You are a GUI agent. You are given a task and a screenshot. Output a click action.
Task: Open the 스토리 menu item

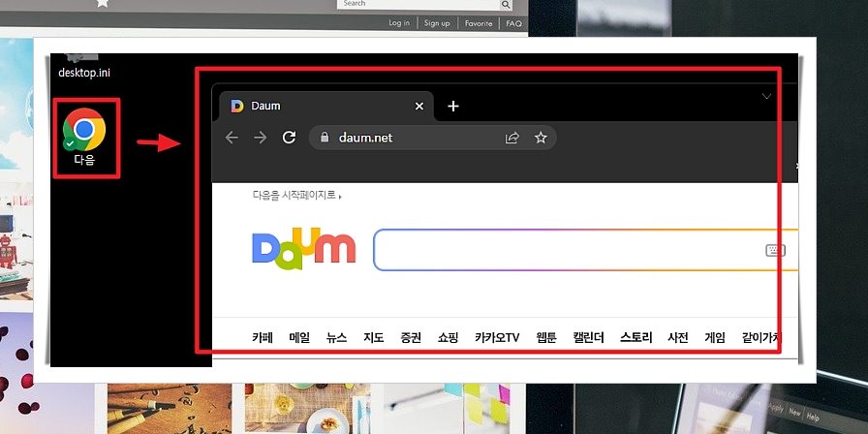[x=636, y=337]
